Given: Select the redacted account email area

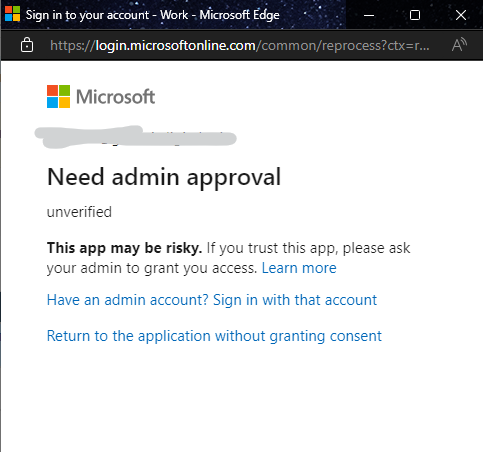Looking at the screenshot, I should [x=135, y=137].
